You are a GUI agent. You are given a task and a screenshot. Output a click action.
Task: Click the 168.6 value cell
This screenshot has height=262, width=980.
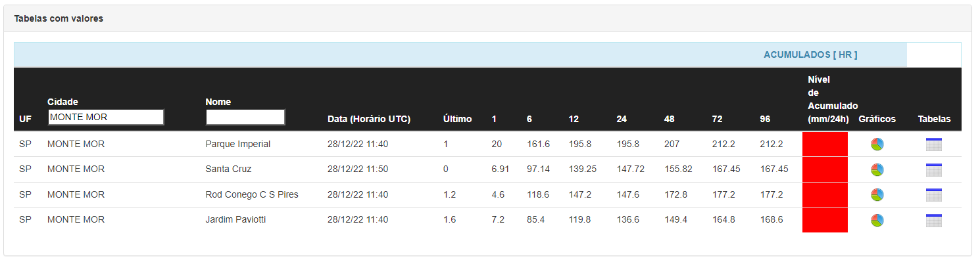click(772, 220)
